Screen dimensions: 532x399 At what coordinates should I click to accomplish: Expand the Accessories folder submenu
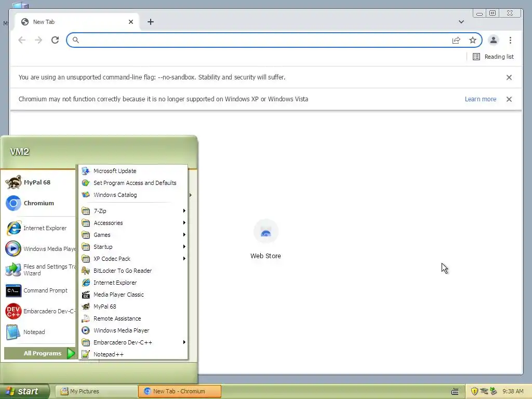[133, 223]
